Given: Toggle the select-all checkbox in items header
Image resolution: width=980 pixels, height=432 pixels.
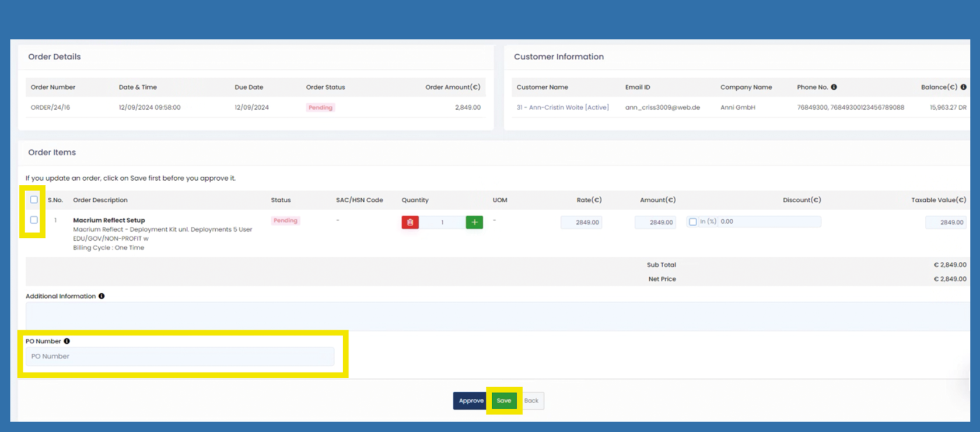Looking at the screenshot, I should (x=34, y=200).
